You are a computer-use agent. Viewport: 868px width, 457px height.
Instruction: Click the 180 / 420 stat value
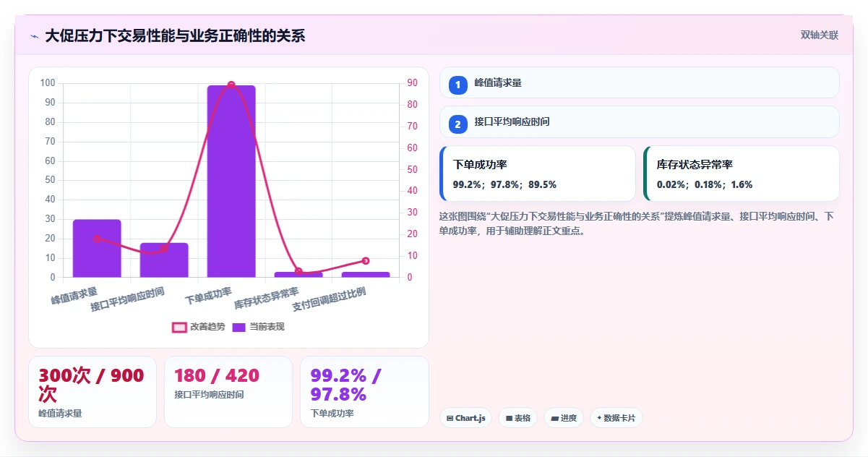pos(217,376)
